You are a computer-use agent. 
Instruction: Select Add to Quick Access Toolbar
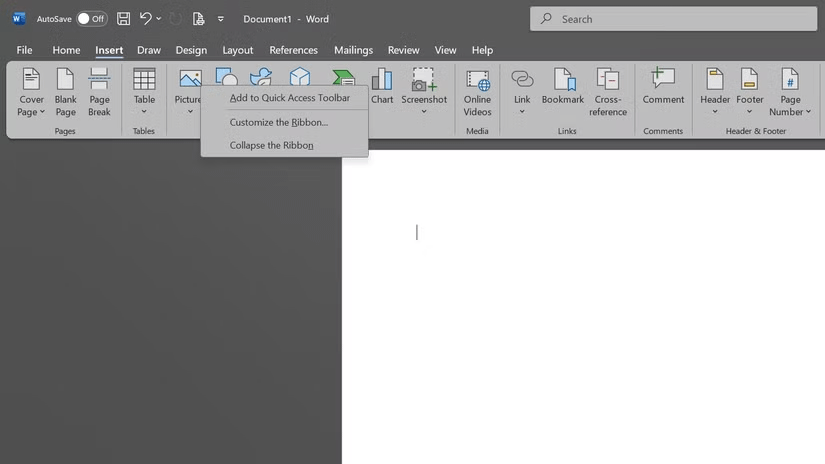(x=289, y=98)
